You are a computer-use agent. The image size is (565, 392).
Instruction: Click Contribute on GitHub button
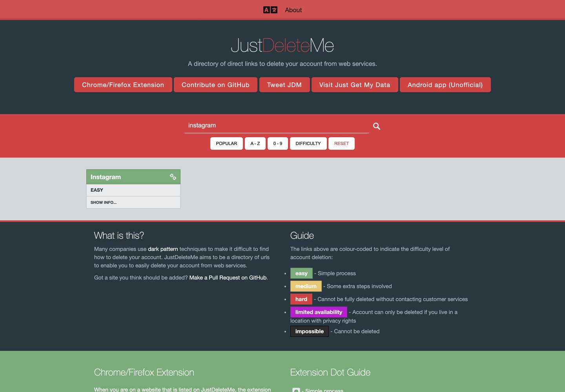215,85
